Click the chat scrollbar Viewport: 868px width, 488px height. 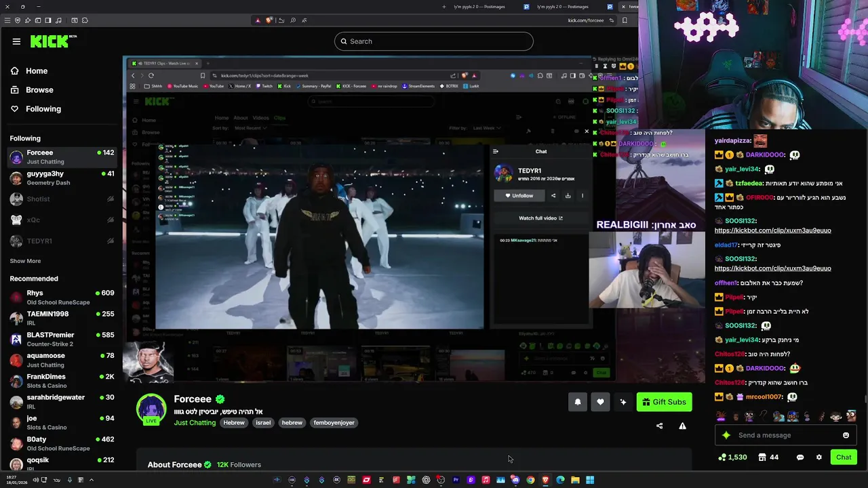865,399
